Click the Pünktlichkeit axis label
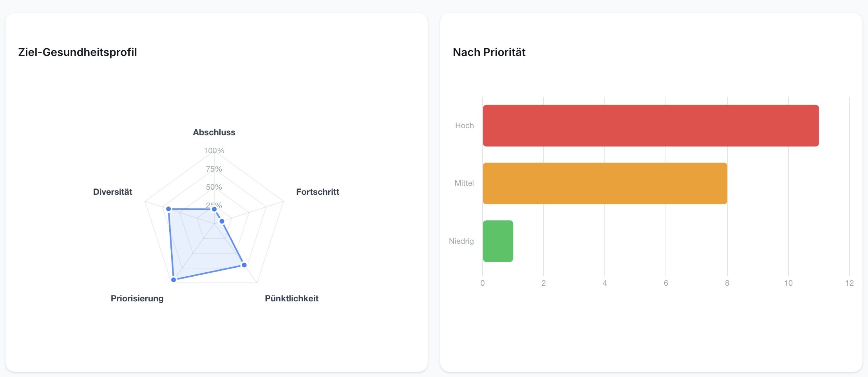This screenshot has width=868, height=377. (x=291, y=299)
